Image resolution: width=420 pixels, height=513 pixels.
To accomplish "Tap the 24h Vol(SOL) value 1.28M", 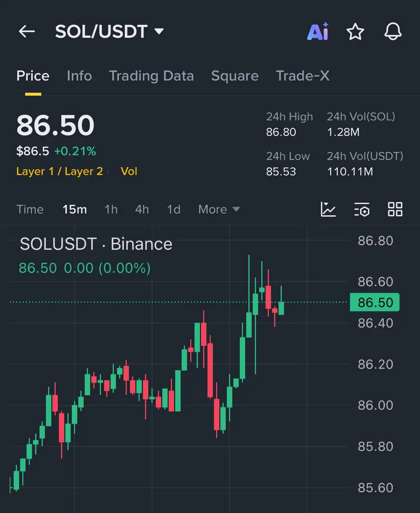I will [343, 132].
